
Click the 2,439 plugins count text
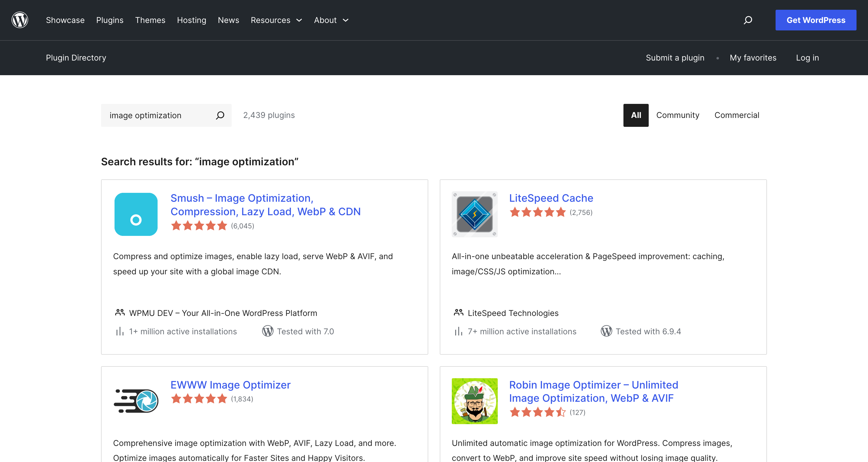click(x=269, y=115)
